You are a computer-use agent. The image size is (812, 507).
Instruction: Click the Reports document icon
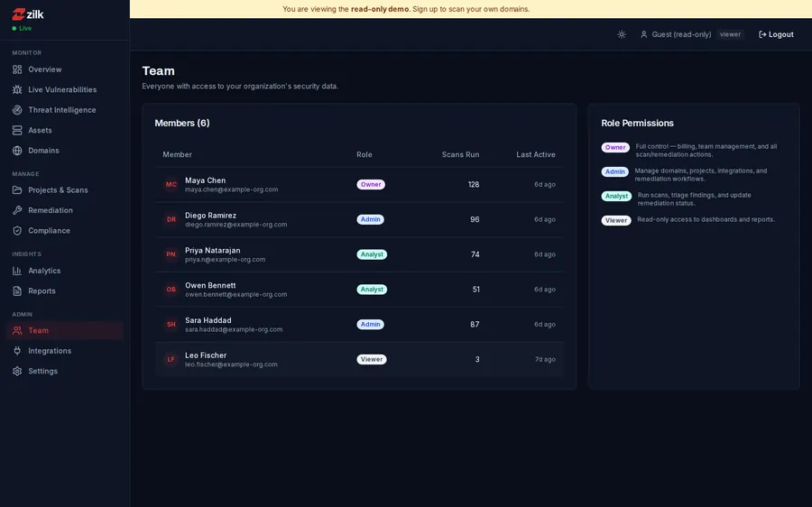coord(17,290)
